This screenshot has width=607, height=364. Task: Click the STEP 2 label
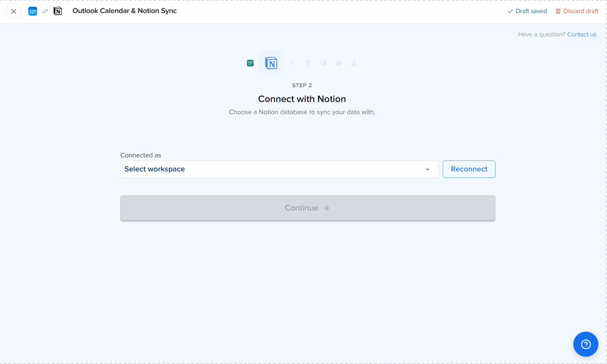(x=302, y=85)
